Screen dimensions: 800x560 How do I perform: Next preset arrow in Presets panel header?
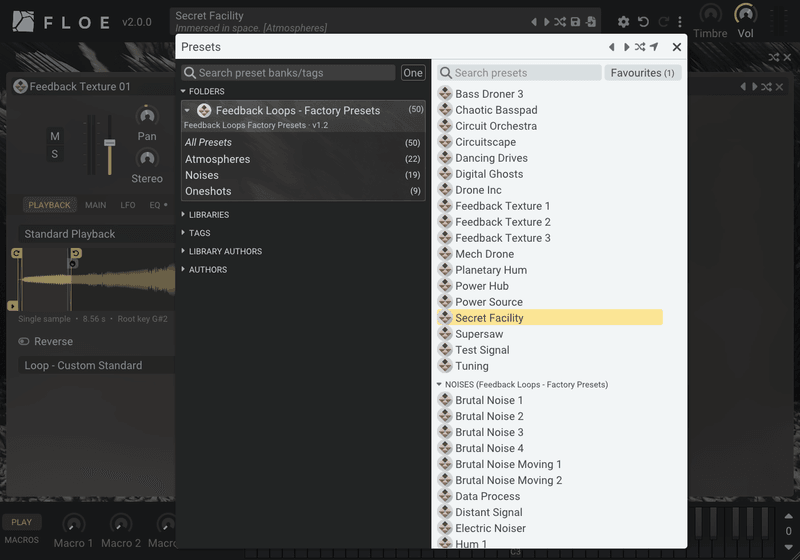pos(626,47)
